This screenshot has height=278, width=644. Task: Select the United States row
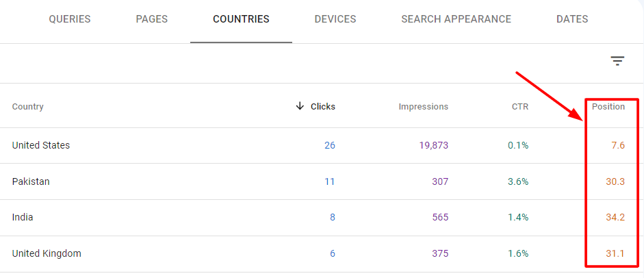[41, 145]
